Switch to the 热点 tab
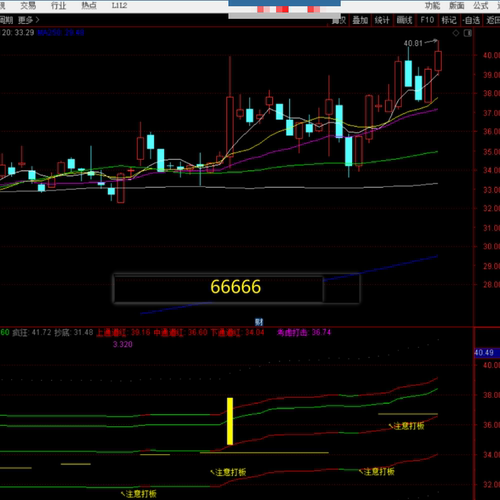This screenshot has height=500, width=500. (89, 5)
